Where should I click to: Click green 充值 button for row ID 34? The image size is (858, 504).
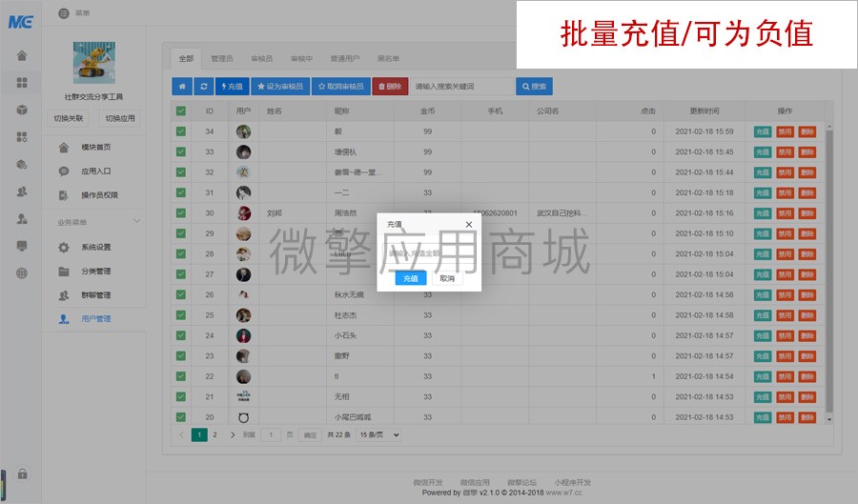(763, 131)
